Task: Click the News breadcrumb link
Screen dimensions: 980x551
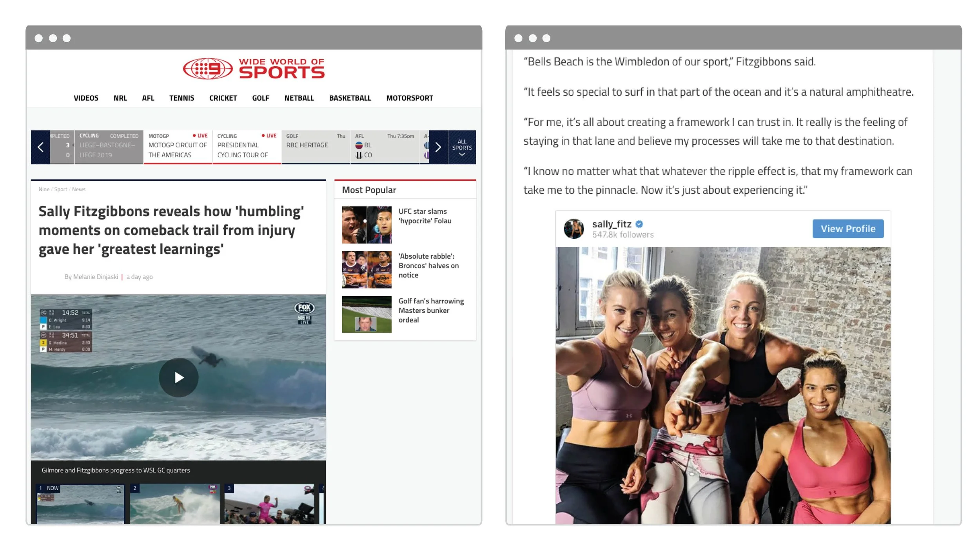Action: point(79,189)
